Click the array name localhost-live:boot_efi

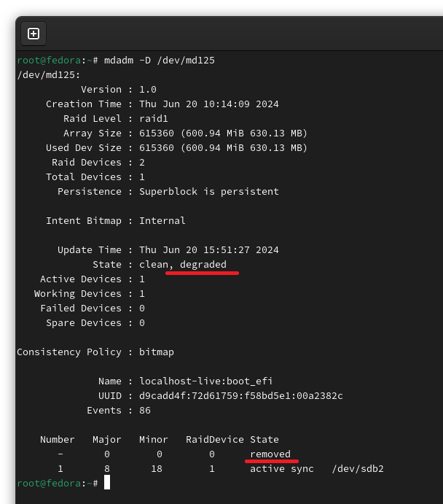(205, 381)
